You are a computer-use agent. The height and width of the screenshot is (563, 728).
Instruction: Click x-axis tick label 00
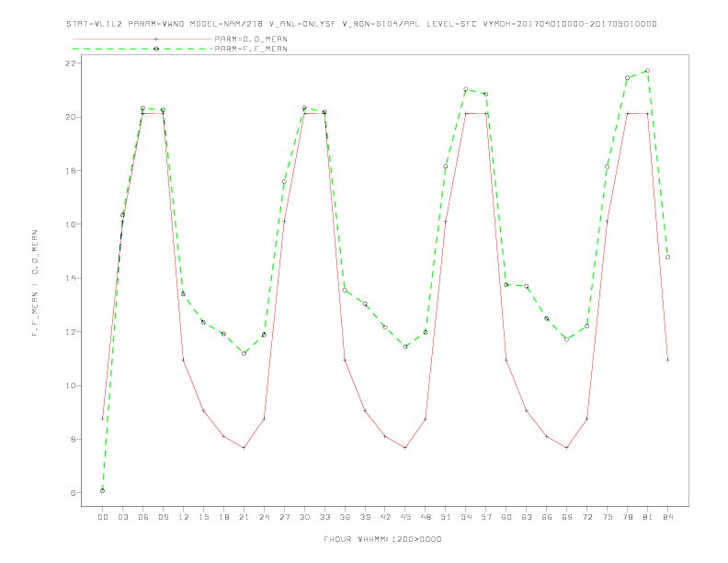(x=103, y=517)
